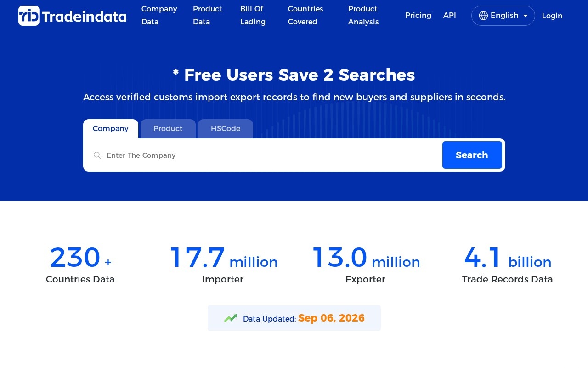Go to the Pricing page
588x368 pixels.
tap(418, 15)
